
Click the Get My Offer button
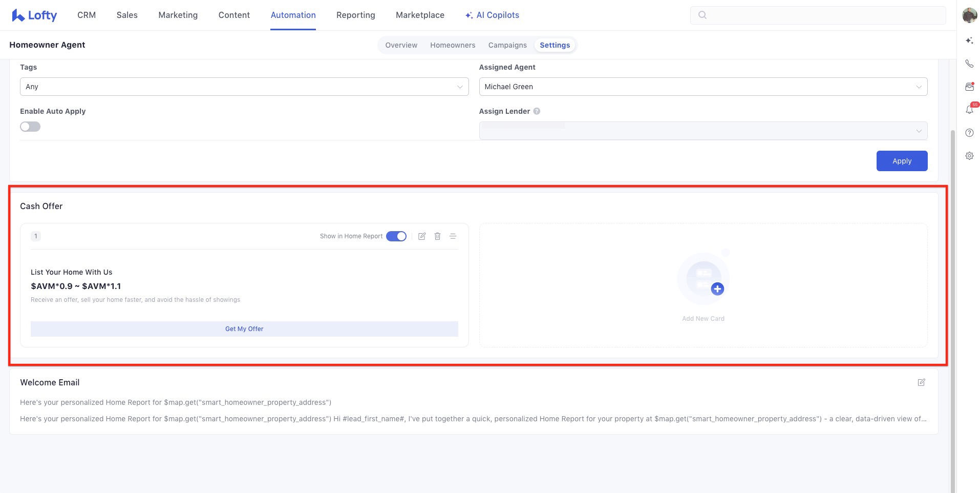pos(244,329)
